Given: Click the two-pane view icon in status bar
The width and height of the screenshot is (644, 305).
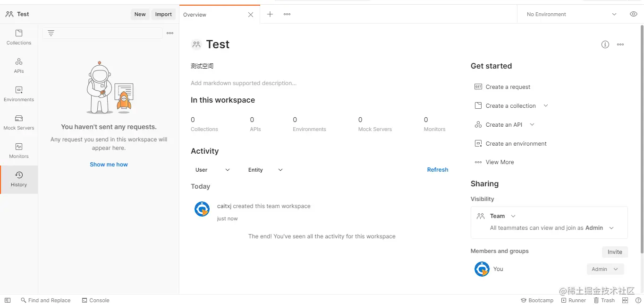Looking at the screenshot, I should (x=625, y=300).
